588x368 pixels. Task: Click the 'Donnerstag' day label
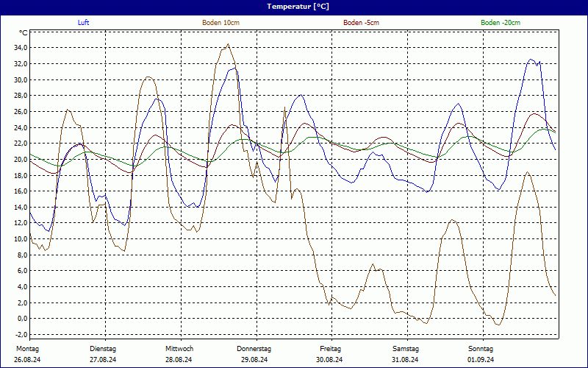254,349
